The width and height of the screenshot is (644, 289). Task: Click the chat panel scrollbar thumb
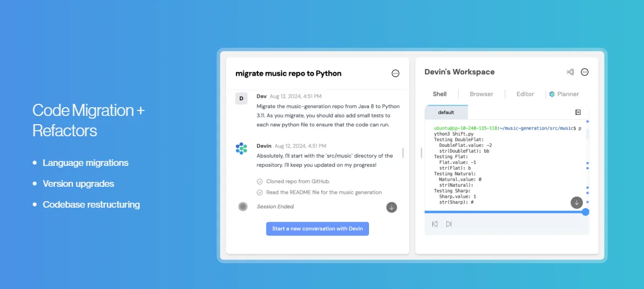[403, 153]
